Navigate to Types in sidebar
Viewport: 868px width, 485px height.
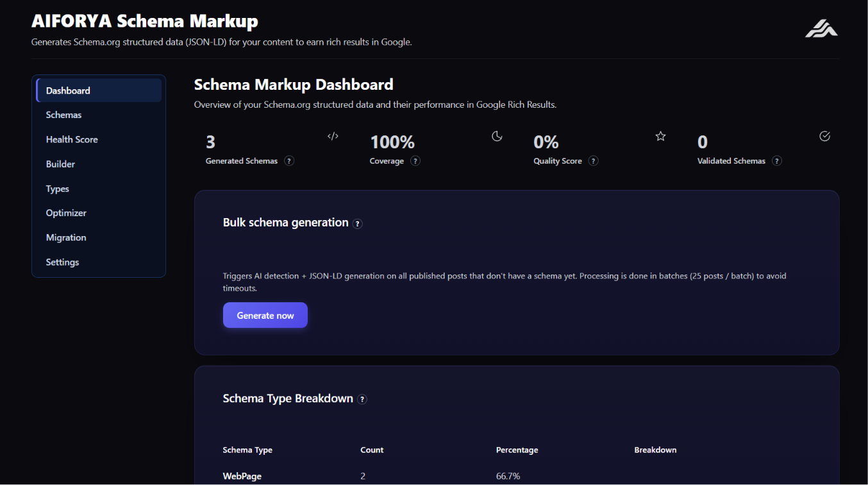click(x=99, y=189)
